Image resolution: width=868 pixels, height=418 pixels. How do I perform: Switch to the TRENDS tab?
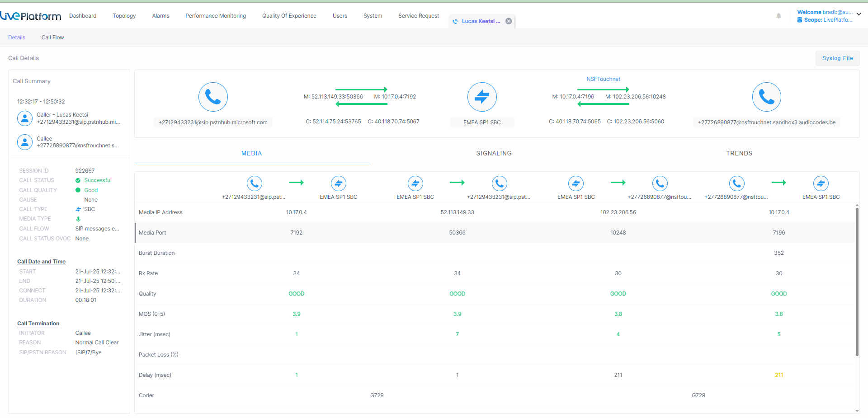tap(739, 154)
